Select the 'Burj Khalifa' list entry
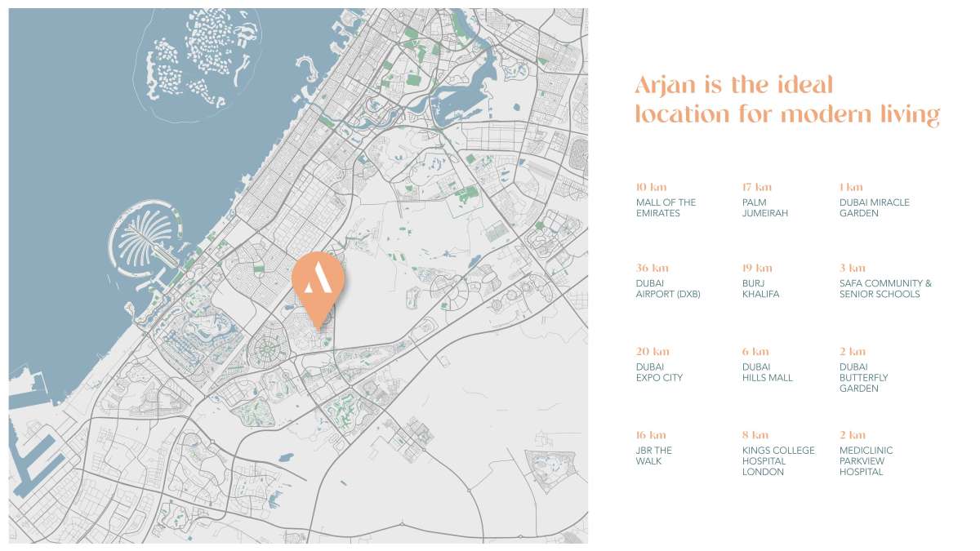This screenshot has width=980, height=551. 760,288
